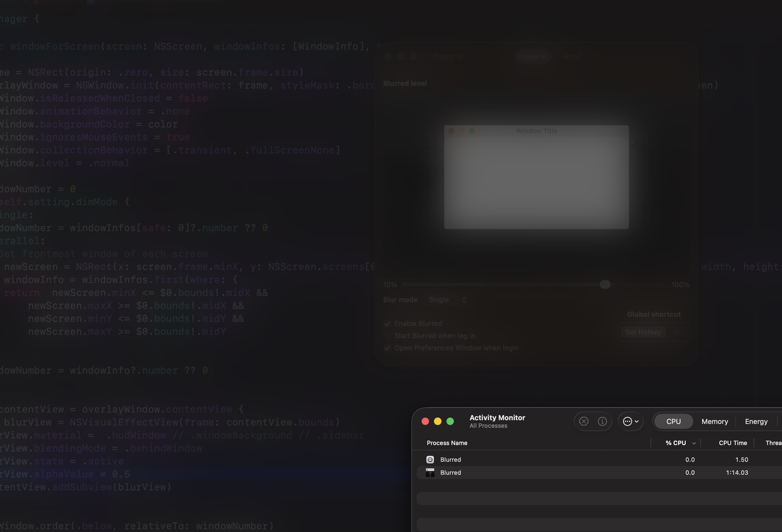
Task: Disable Open Preferences Window when login
Action: [x=387, y=348]
